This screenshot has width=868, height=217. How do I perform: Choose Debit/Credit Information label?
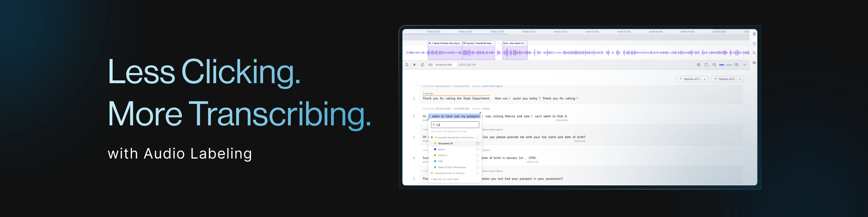pyautogui.click(x=455, y=167)
